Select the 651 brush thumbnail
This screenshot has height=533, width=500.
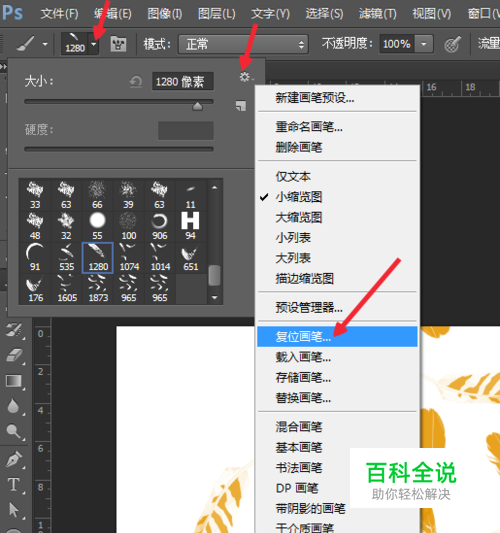coord(190,257)
